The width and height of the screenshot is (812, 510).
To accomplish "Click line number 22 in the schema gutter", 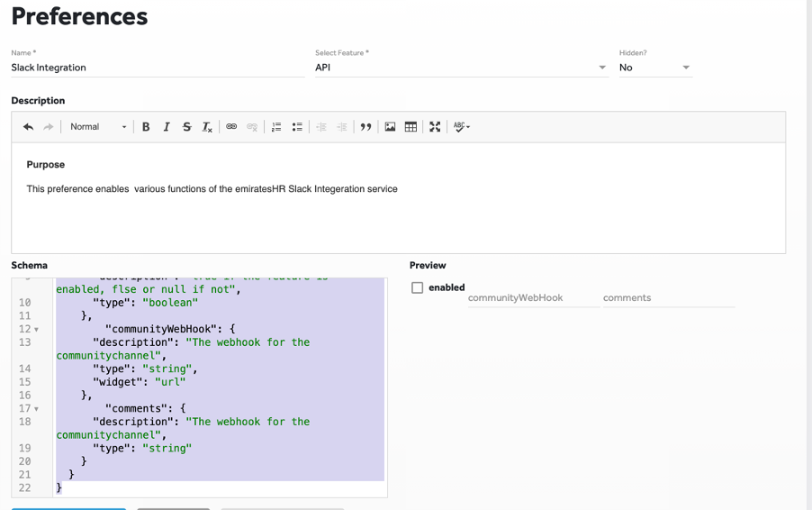I will 25,488.
